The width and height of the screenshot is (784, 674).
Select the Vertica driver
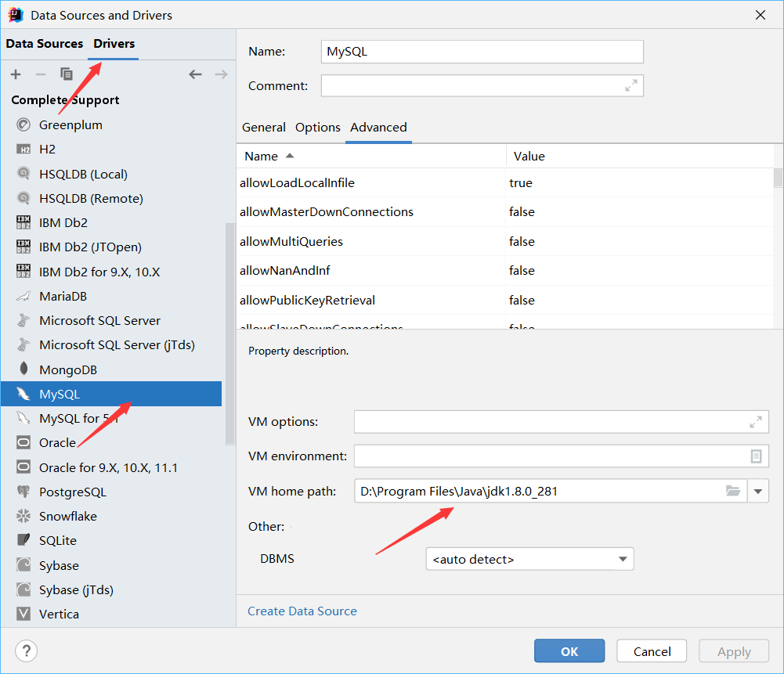pyautogui.click(x=111, y=614)
